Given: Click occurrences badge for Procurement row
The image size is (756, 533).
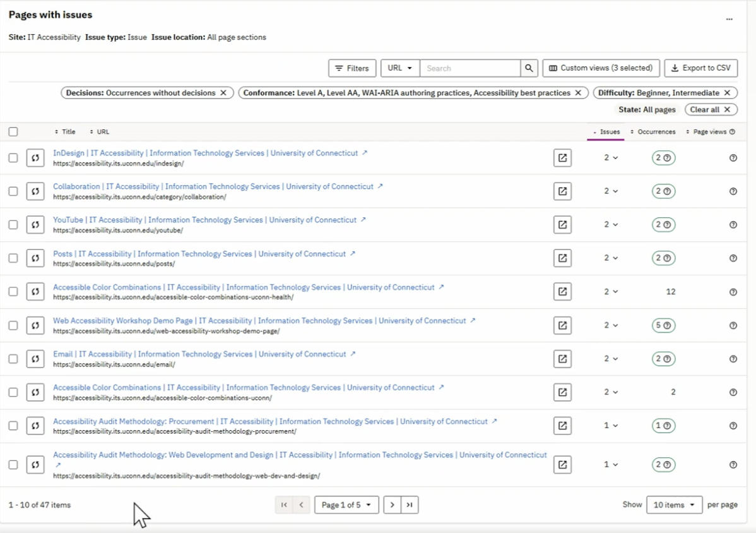Looking at the screenshot, I should pos(663,426).
